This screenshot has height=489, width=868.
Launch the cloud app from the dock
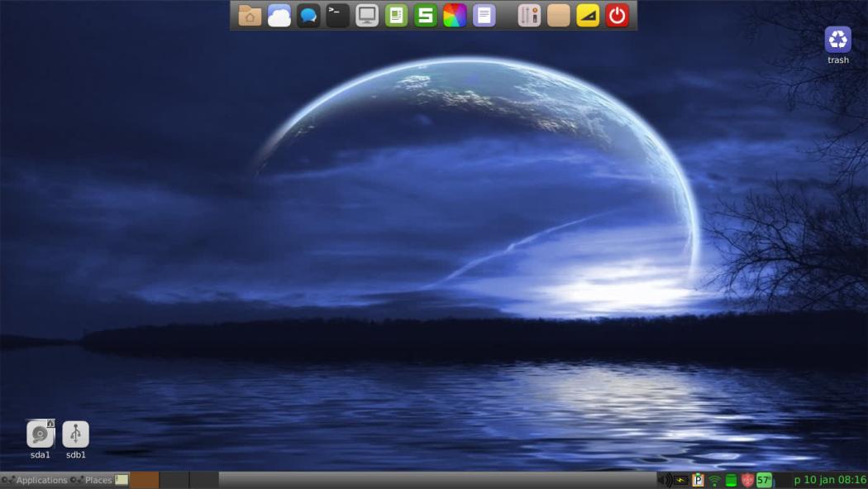pyautogui.click(x=279, y=16)
